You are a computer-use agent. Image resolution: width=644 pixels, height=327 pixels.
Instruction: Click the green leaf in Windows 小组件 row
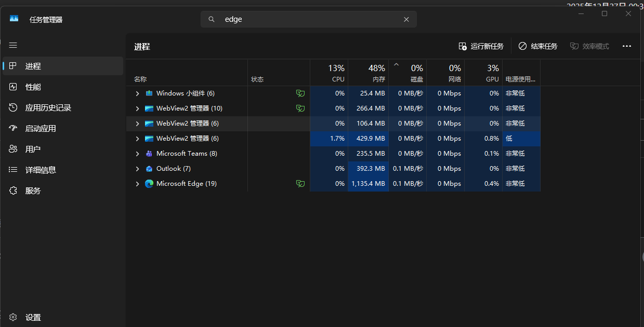tap(300, 93)
